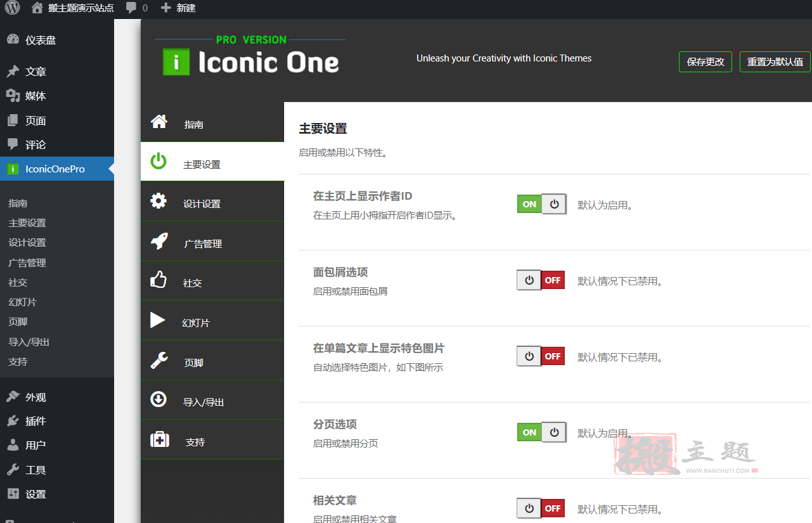Viewport: 812px width, 523px height.
Task: Click the speech bubble icon for 评论
Action: pos(13,145)
